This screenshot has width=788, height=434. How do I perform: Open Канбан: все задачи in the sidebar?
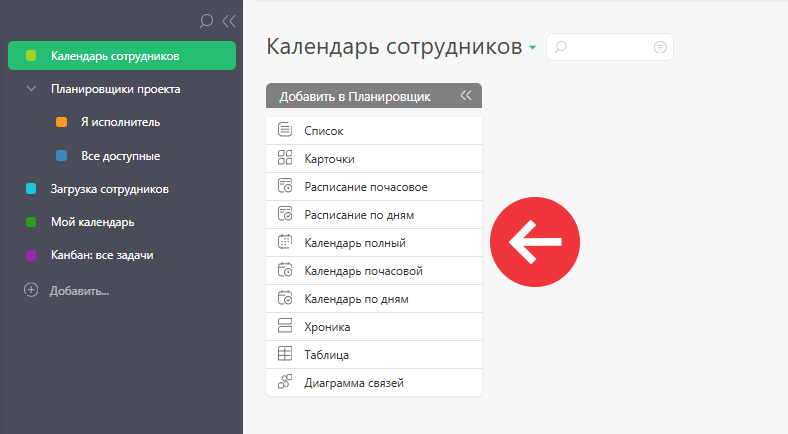pyautogui.click(x=102, y=255)
